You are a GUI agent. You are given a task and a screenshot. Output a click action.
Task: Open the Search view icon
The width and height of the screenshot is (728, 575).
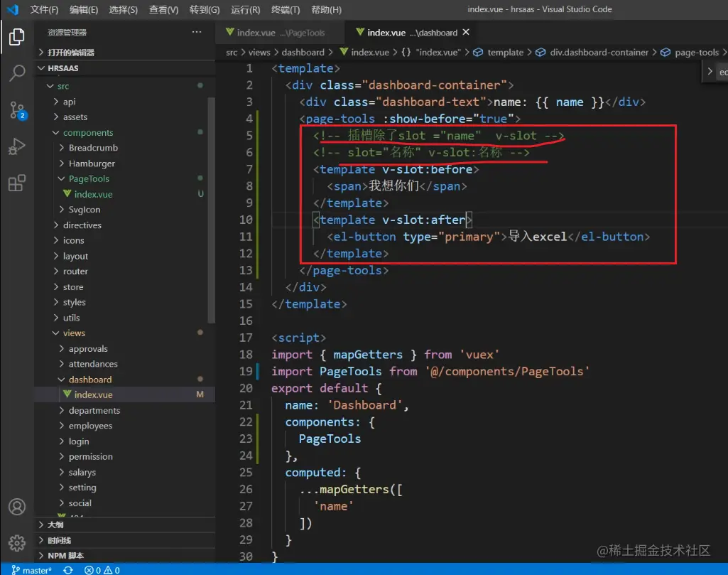pos(17,73)
